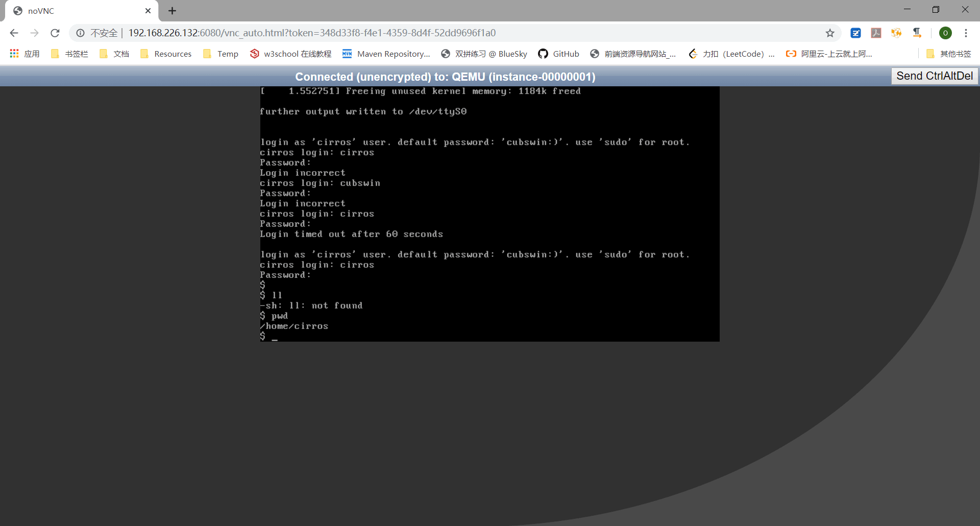Viewport: 980px width, 526px height.
Task: Open 阿里云 bookmark
Action: 829,54
